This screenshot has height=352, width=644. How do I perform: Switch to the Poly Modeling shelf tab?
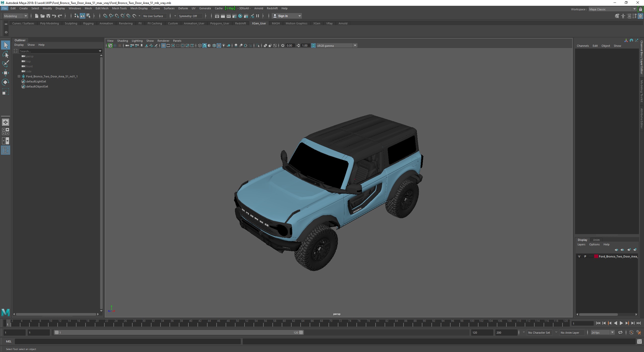click(50, 23)
